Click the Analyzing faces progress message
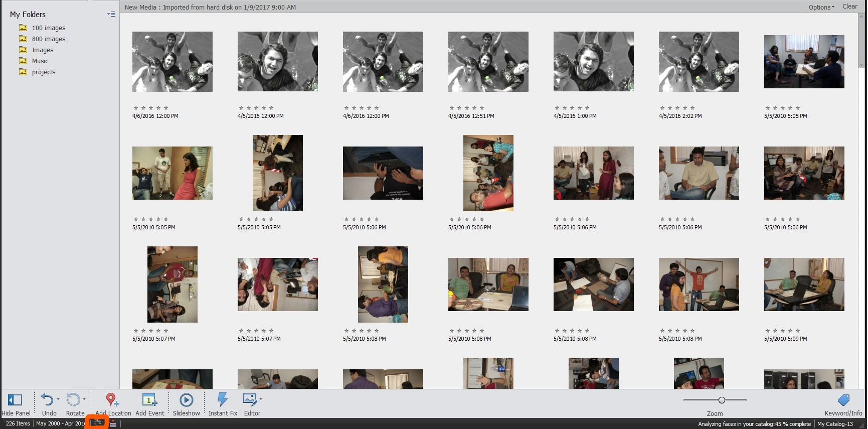Viewport: 868px width, 429px height. [x=754, y=424]
